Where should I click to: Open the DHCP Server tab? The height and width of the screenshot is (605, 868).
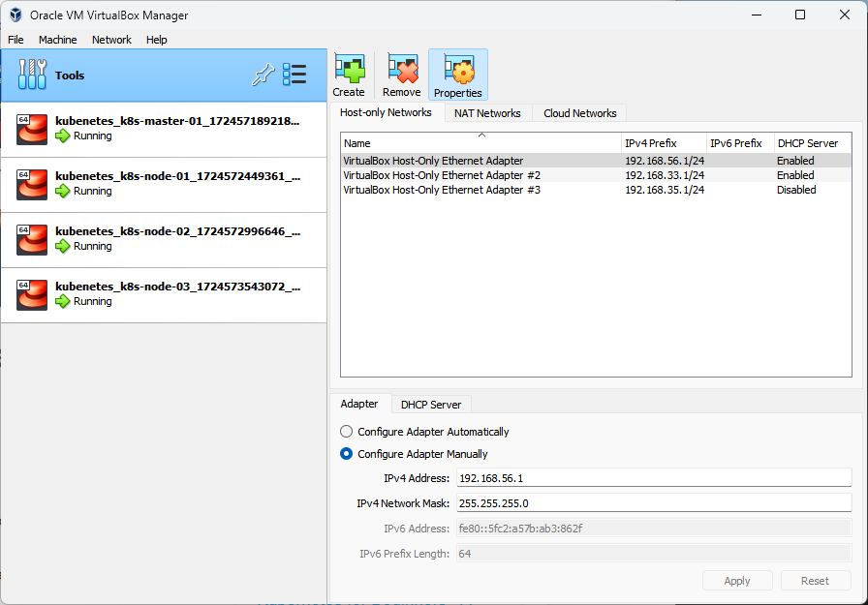click(x=431, y=405)
